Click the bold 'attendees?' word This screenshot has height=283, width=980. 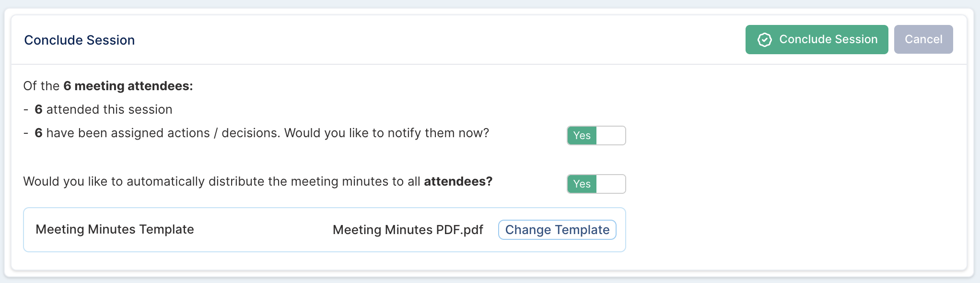pyautogui.click(x=458, y=181)
